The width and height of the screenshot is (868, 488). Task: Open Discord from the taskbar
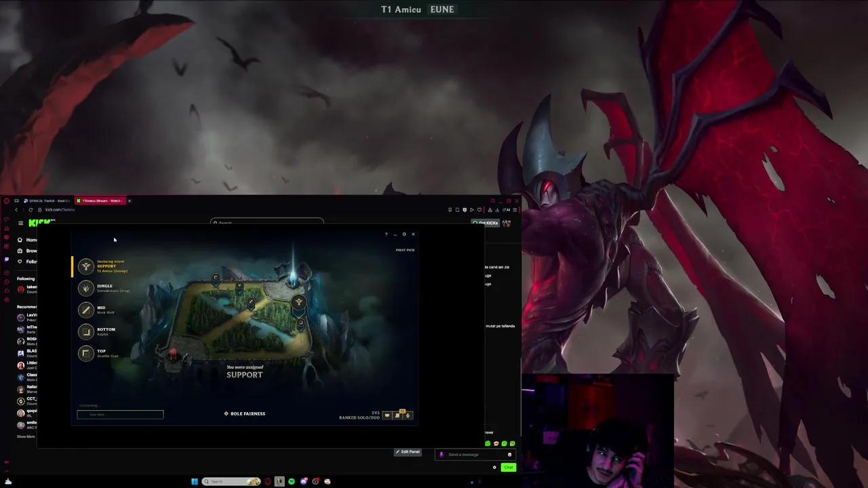tap(303, 481)
